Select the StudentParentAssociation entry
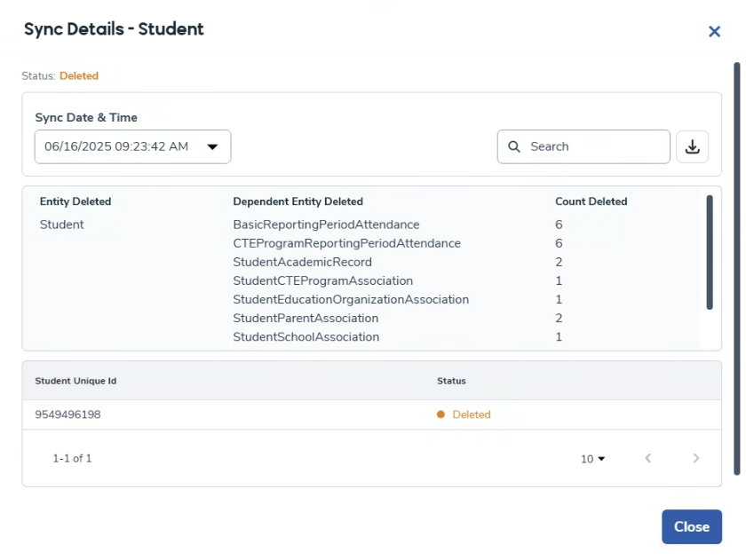746x560 pixels. pyautogui.click(x=306, y=318)
